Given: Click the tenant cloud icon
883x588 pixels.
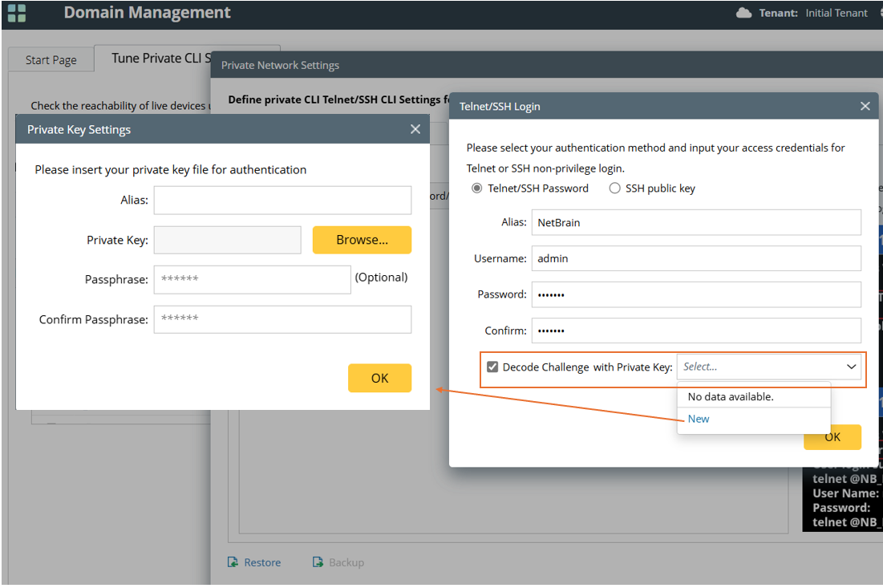Looking at the screenshot, I should pyautogui.click(x=743, y=13).
